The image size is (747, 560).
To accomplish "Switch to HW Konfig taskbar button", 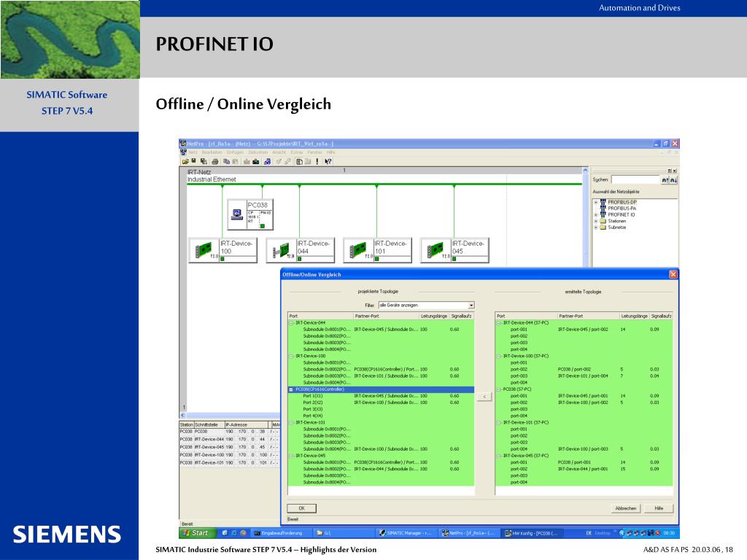I will 533,533.
